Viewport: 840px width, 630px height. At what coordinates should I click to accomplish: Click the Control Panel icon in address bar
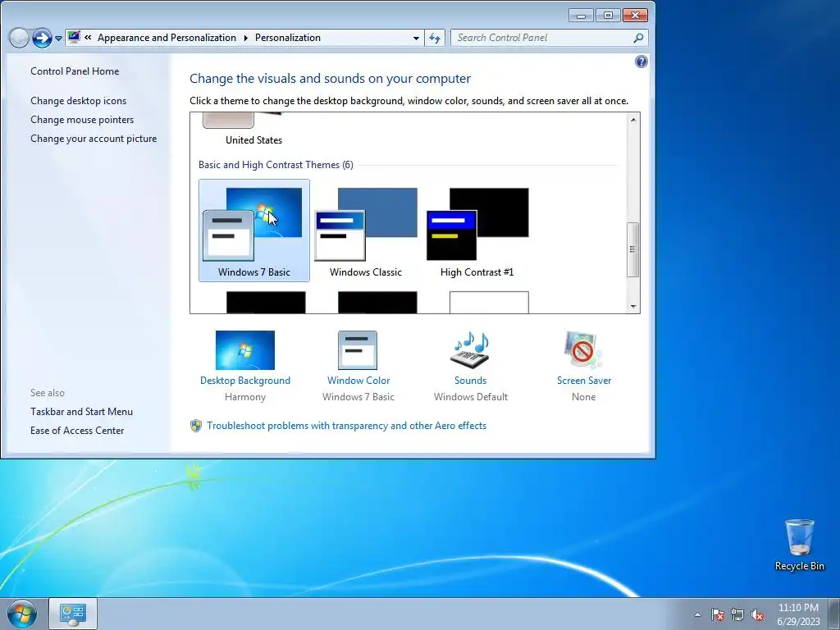coord(74,38)
